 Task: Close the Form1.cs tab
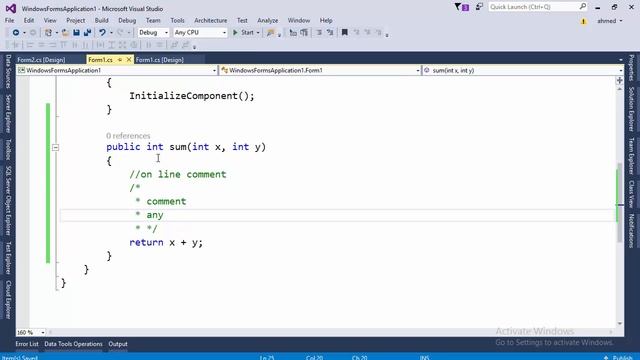point(129,60)
